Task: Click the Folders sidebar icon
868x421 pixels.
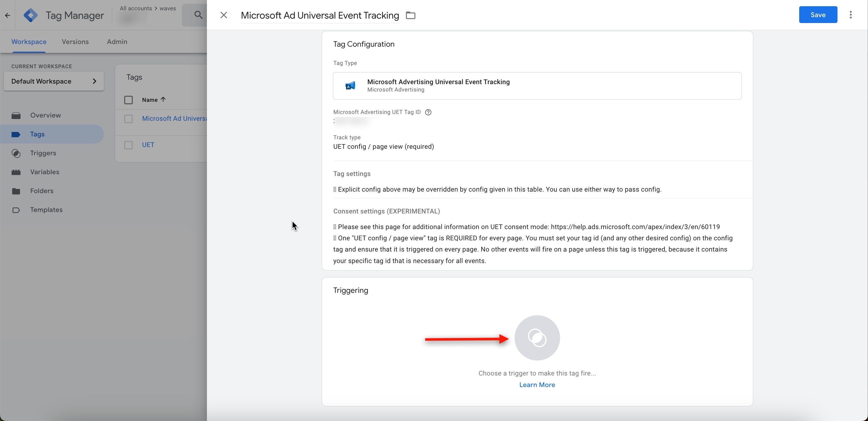Action: point(16,191)
